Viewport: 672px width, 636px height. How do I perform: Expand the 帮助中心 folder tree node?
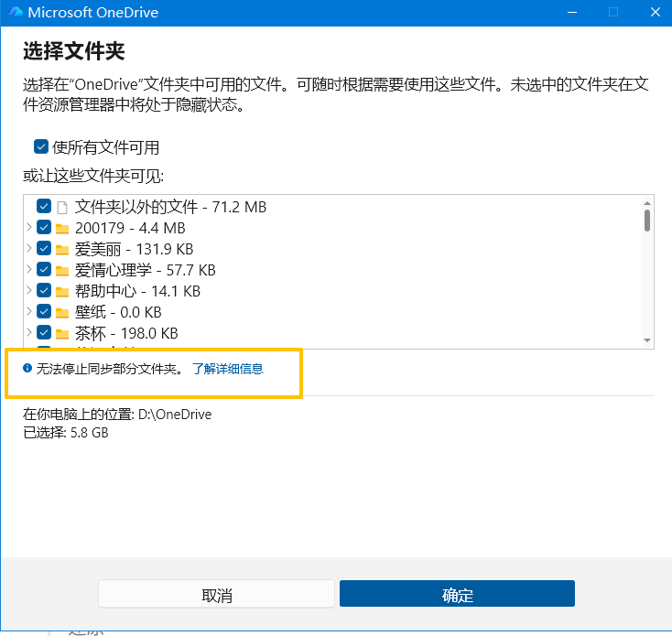(x=29, y=290)
